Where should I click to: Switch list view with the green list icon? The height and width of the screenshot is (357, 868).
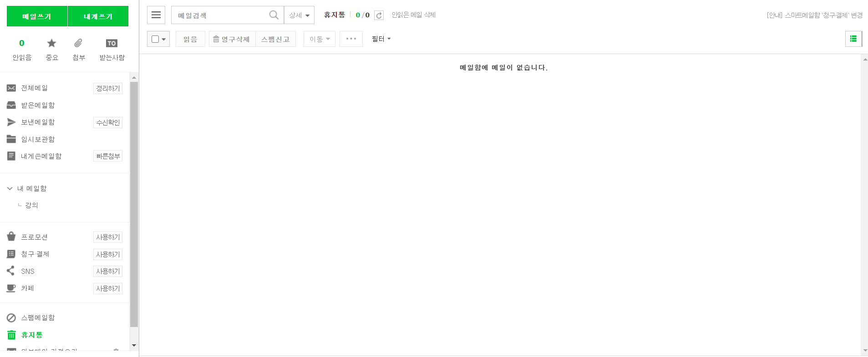(853, 39)
